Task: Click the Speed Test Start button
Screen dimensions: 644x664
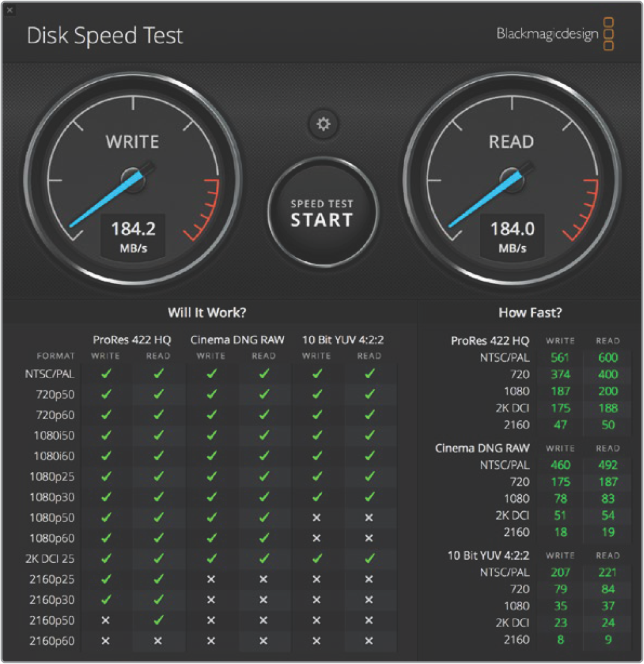Action: pos(322,213)
